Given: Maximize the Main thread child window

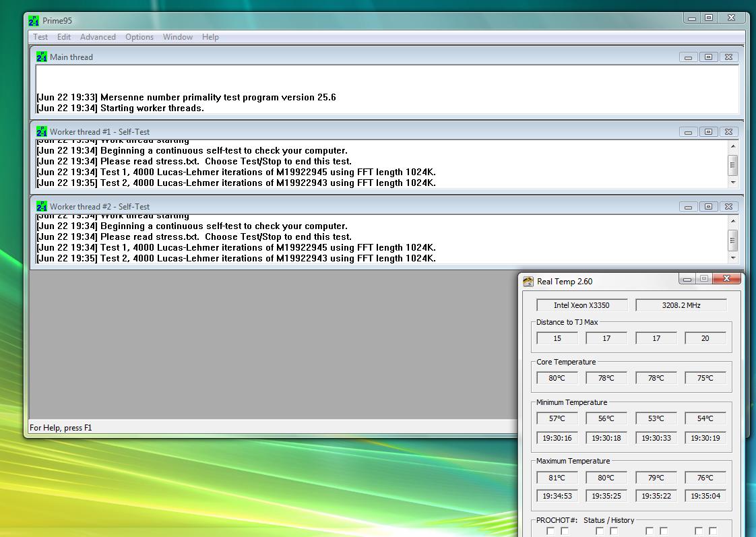Looking at the screenshot, I should 708,57.
